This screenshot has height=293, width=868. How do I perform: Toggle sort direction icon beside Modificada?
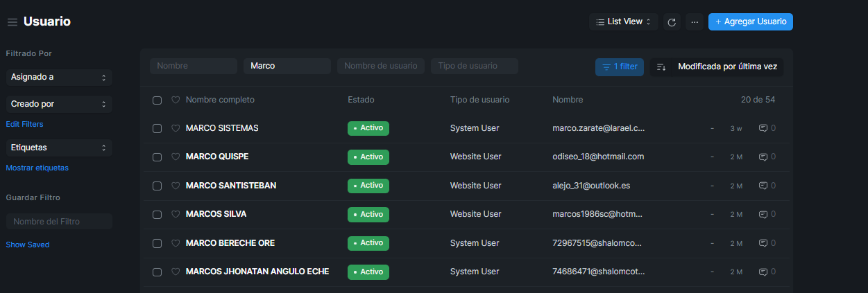click(661, 67)
